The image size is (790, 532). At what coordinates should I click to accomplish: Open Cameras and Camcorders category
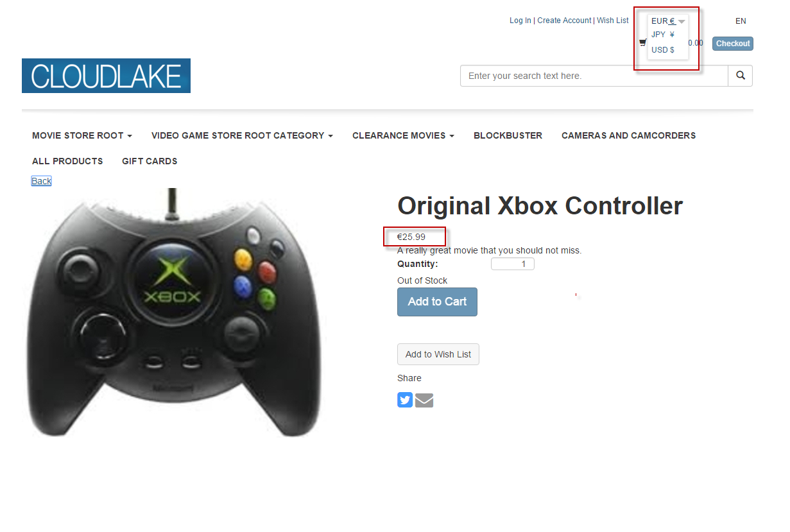(628, 135)
